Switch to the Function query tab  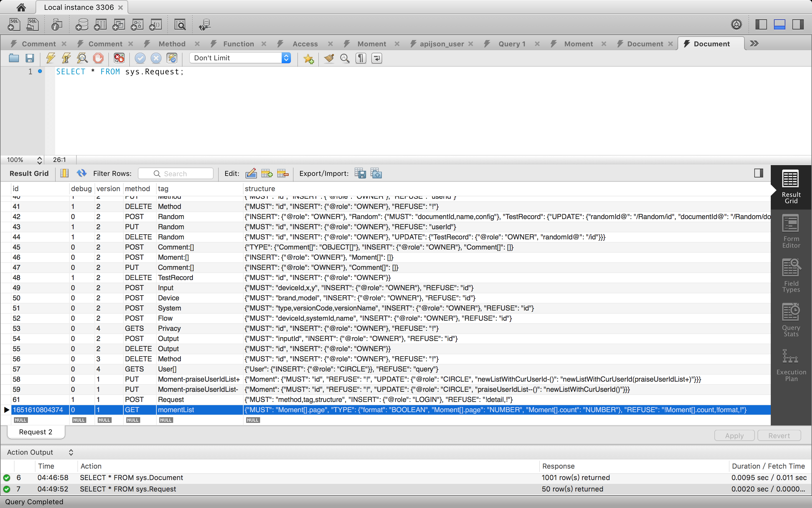click(x=238, y=44)
